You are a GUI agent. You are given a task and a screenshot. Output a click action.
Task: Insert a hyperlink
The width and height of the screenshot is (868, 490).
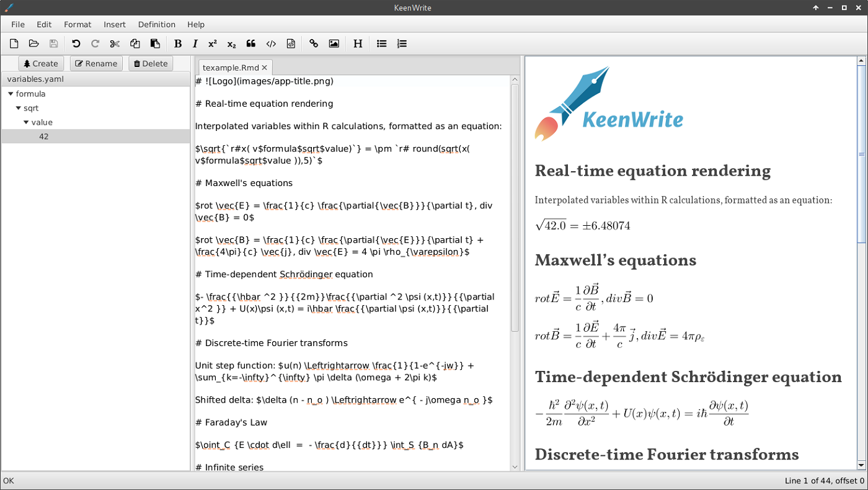pyautogui.click(x=314, y=43)
